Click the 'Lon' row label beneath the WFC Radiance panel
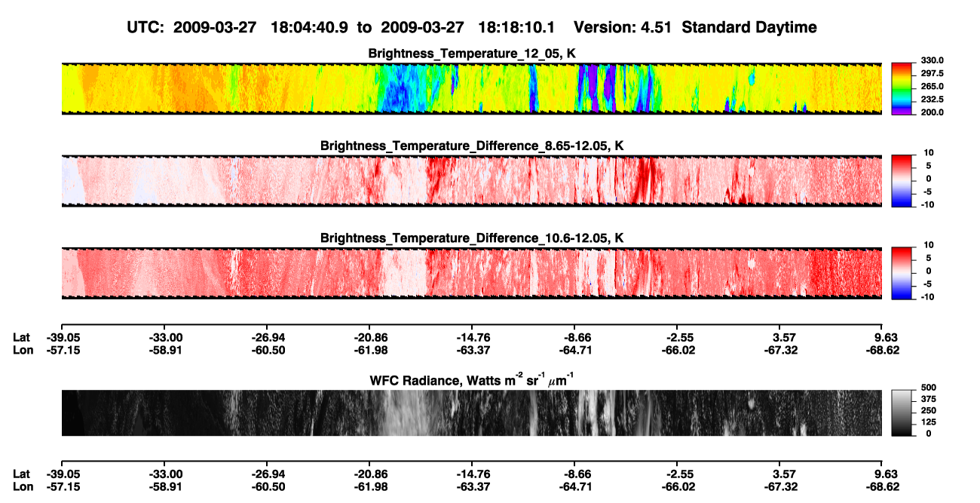Screen dimensions: 980x503 pyautogui.click(x=23, y=486)
